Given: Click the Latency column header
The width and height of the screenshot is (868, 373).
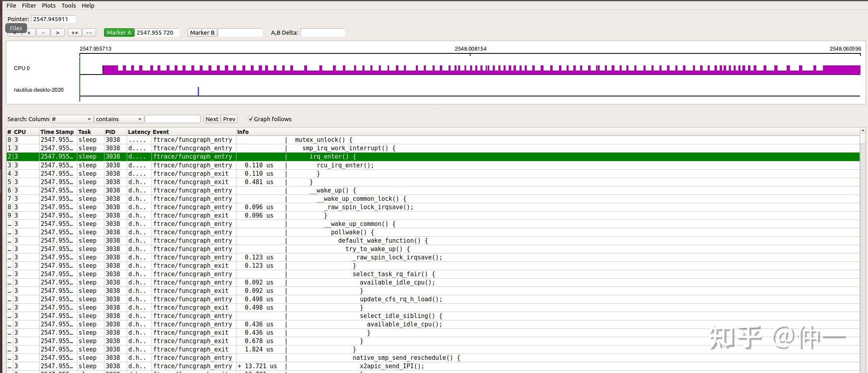Looking at the screenshot, I should (139, 132).
